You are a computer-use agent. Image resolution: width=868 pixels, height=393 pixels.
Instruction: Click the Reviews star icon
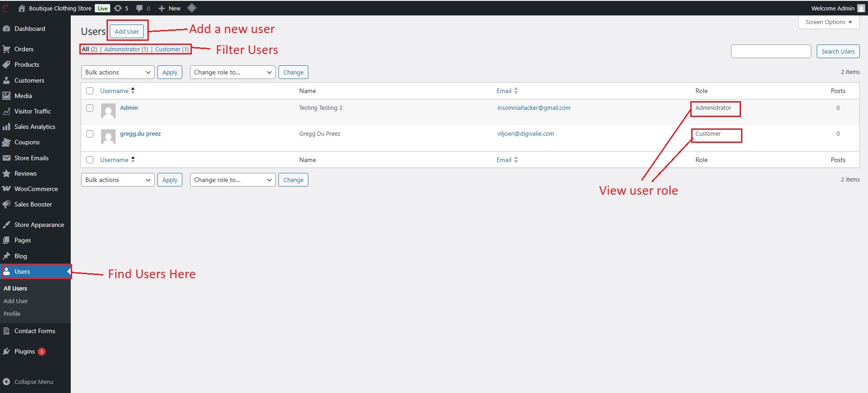pyautogui.click(x=6, y=173)
